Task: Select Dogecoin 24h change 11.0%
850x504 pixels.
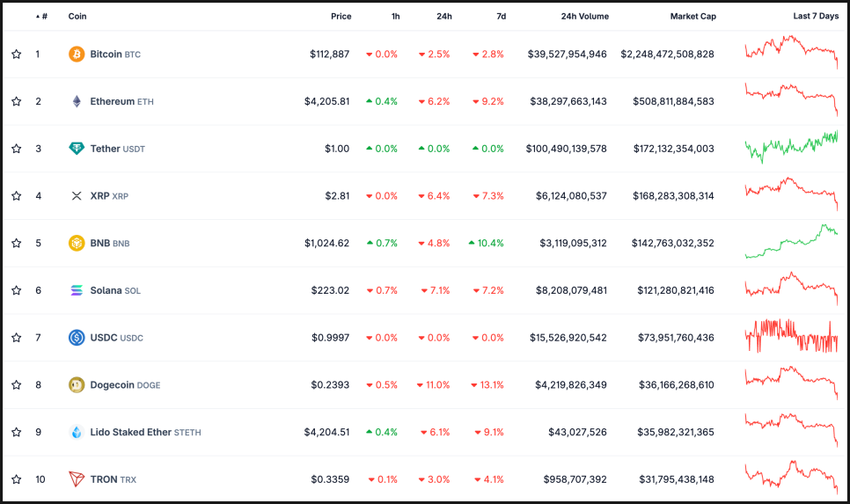Action: pyautogui.click(x=433, y=384)
